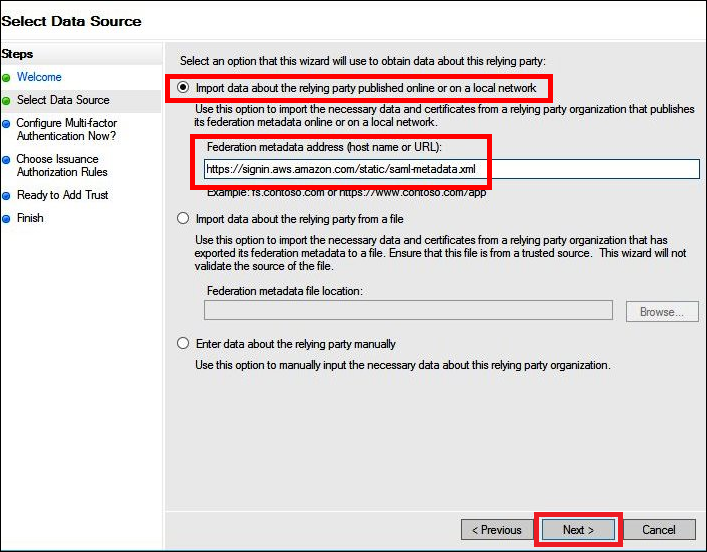Viewport: 707px width, 552px height.
Task: Choose import relying party data from a file
Action: 183,219
